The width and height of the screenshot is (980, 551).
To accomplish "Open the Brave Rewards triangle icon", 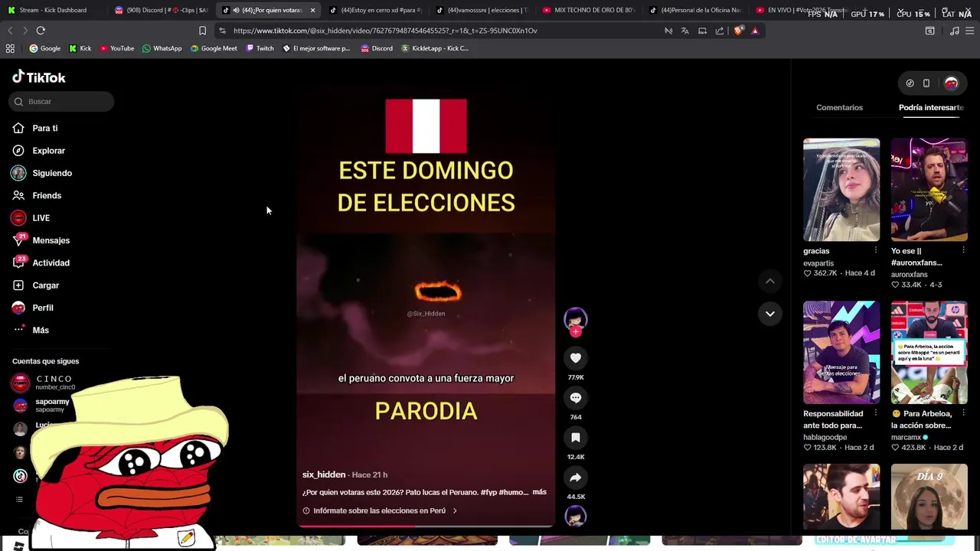I will tap(755, 31).
